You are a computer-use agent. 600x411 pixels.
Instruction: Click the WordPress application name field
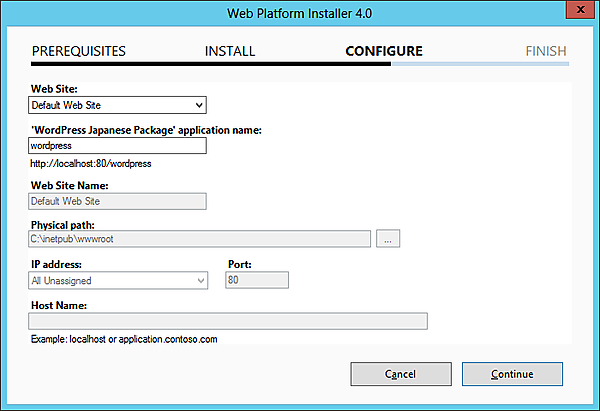tap(118, 145)
